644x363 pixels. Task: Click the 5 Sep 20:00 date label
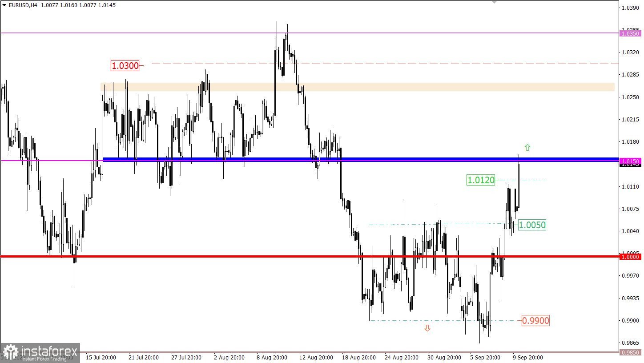[x=484, y=357]
